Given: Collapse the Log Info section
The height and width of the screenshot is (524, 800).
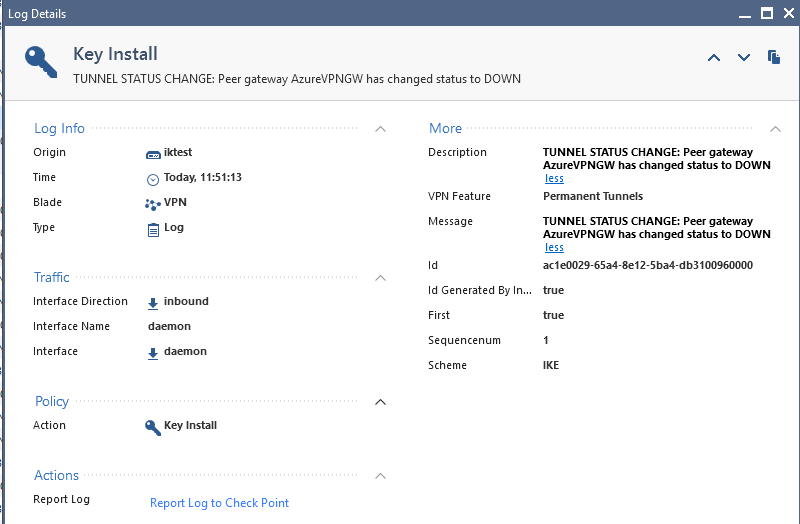Looking at the screenshot, I should [x=380, y=129].
